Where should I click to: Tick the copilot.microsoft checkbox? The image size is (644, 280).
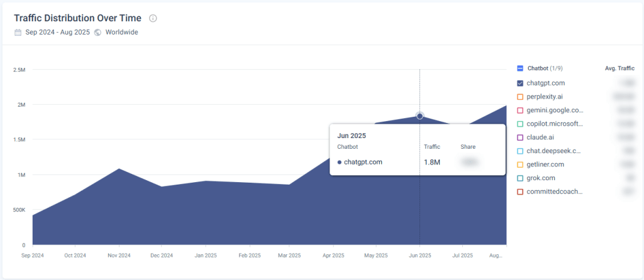tap(520, 124)
